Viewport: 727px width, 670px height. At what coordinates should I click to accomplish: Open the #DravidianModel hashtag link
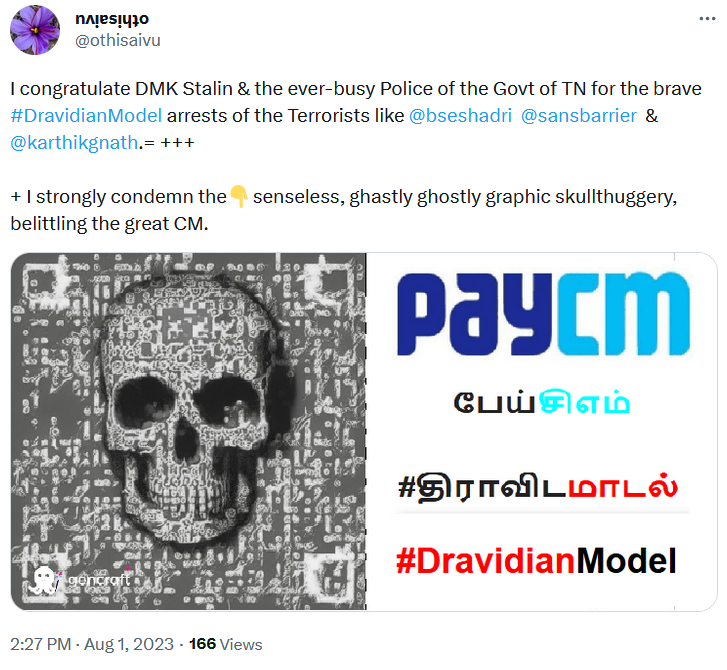(86, 115)
